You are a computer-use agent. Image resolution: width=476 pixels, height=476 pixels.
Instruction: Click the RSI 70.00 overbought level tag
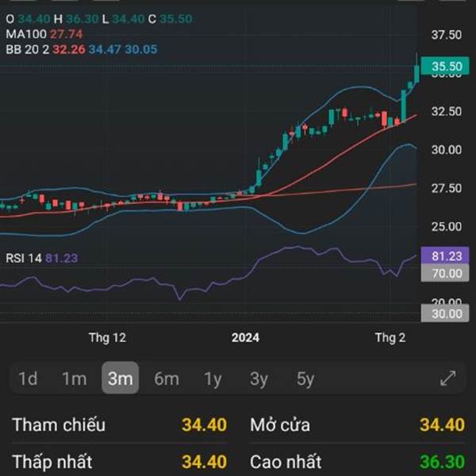click(x=445, y=273)
